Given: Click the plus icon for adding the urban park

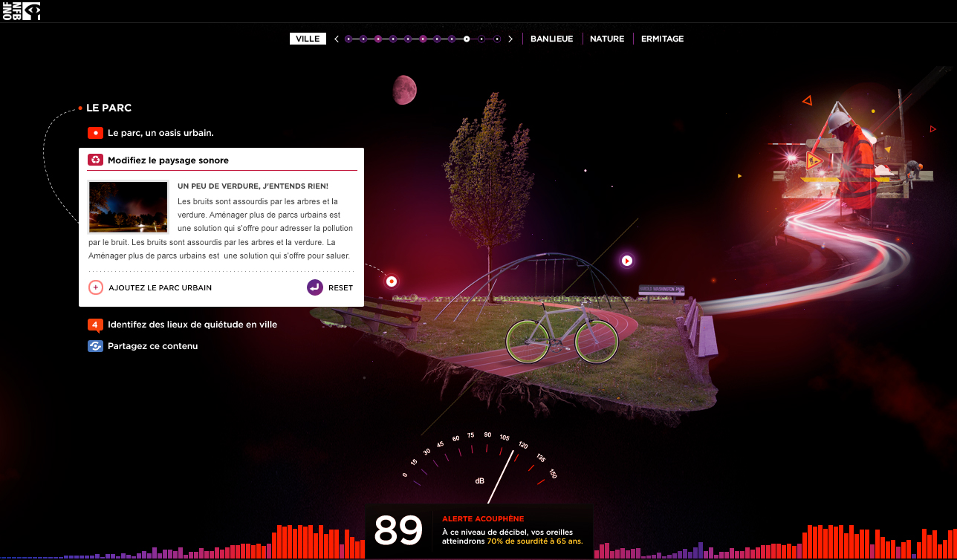Looking at the screenshot, I should [96, 287].
